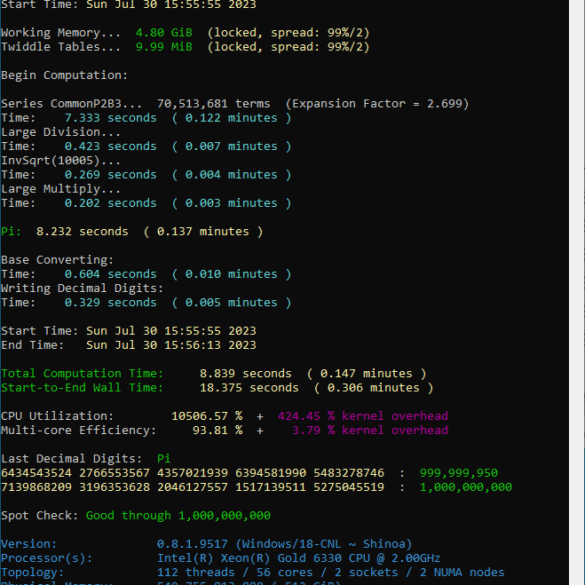
Task: Click the wall time value '18.375 seconds'
Action: [249, 388]
